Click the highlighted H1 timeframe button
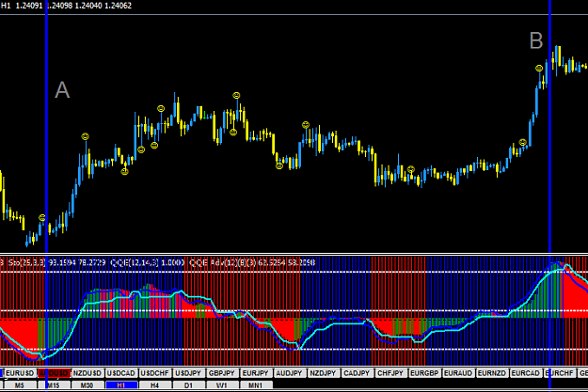588x392 pixels. click(121, 384)
